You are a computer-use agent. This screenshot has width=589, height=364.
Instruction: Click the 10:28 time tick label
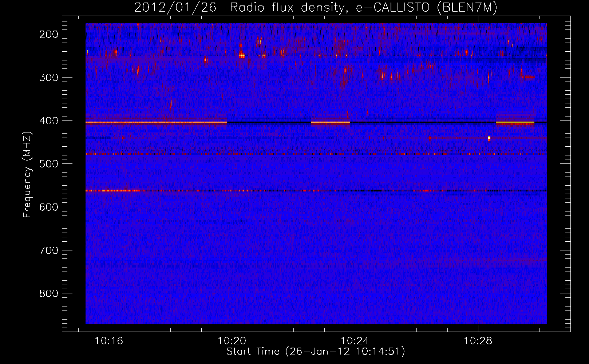pos(478,341)
